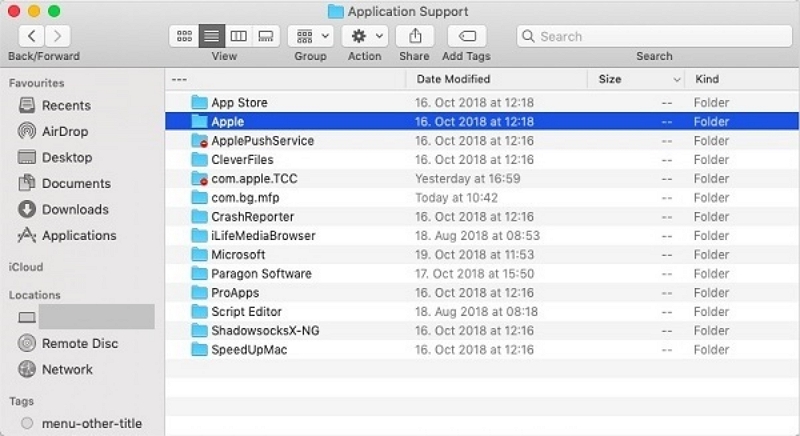Click the Tags section header
The height and width of the screenshot is (436, 800).
click(21, 401)
